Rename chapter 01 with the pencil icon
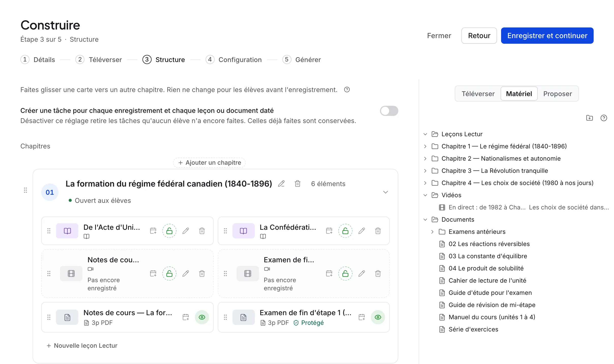 click(x=281, y=184)
